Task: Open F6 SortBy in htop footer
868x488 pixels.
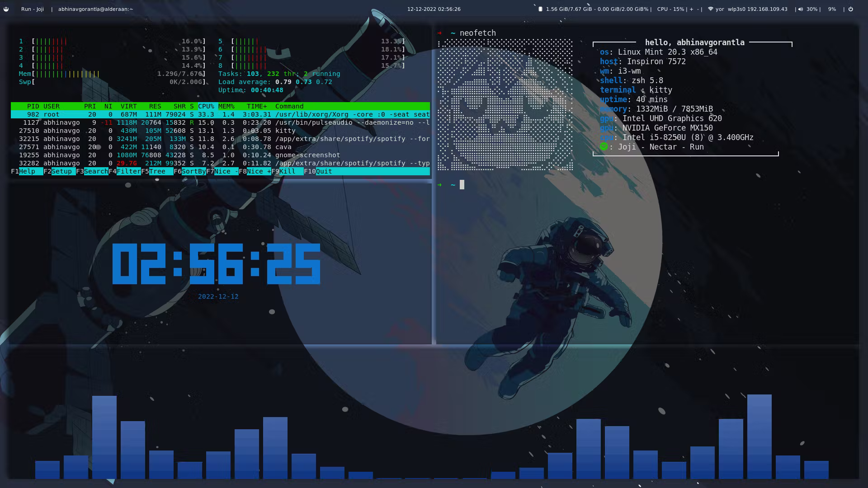Action: coord(193,171)
